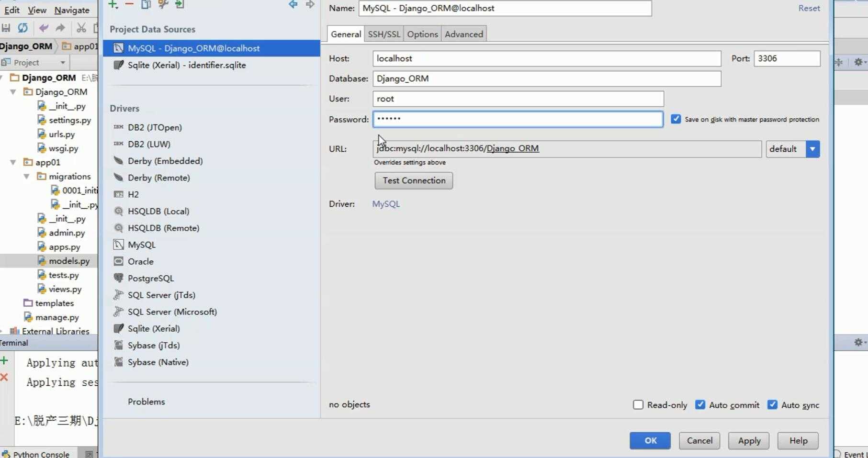The height and width of the screenshot is (458, 868).
Task: Collapse the app01 folder in project tree
Action: [x=13, y=162]
